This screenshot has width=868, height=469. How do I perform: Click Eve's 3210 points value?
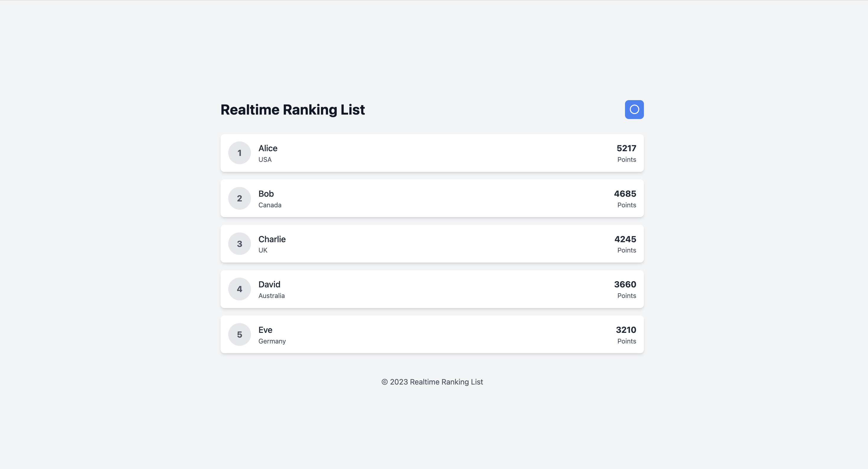click(x=626, y=330)
